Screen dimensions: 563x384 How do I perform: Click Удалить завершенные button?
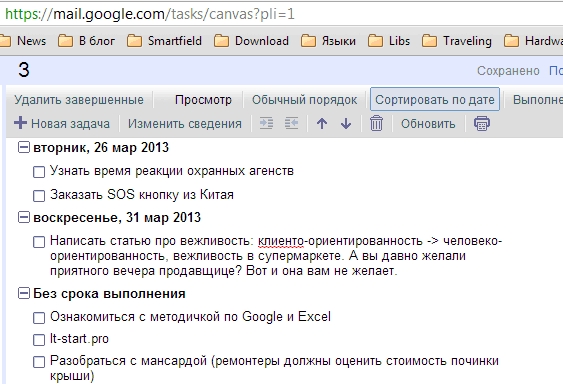[x=79, y=100]
